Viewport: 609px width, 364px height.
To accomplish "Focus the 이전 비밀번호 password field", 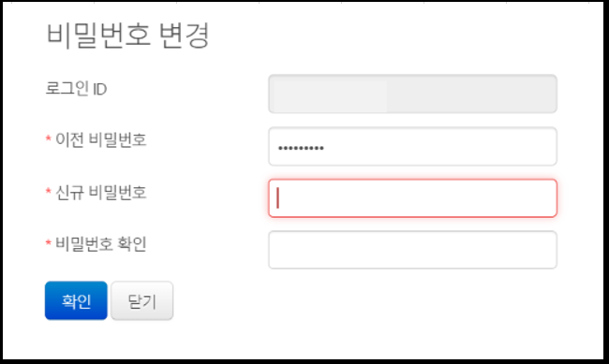I will 412,147.
